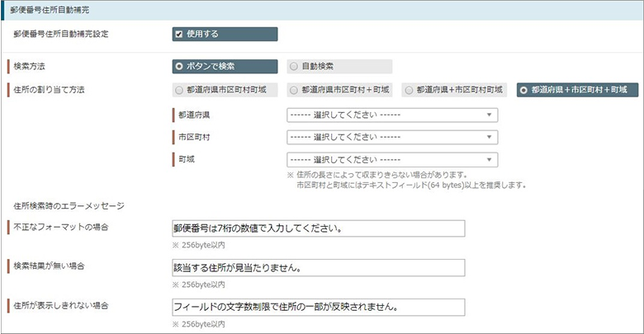Click the 不正なフォーマットの場合 message field
The height and width of the screenshot is (334, 644).
[319, 228]
